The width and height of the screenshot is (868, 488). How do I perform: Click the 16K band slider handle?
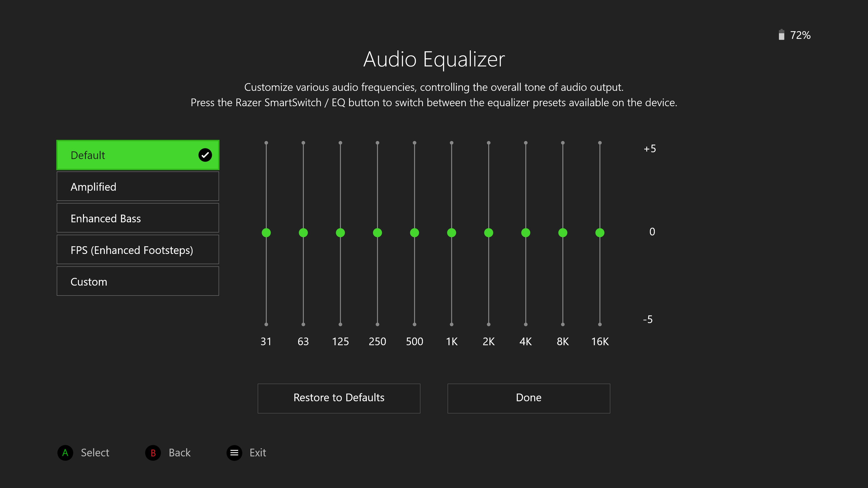[600, 232]
